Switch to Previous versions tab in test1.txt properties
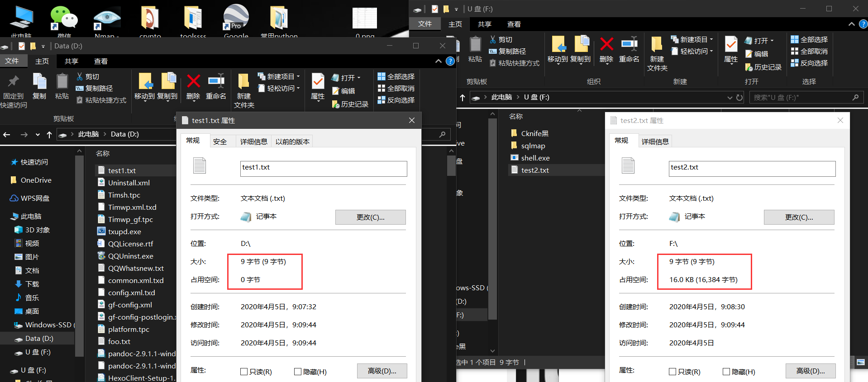Screen dimensions: 868x382 pos(292,141)
